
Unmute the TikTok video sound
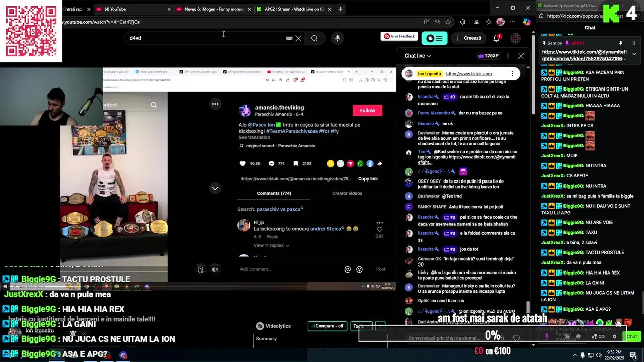[215, 269]
